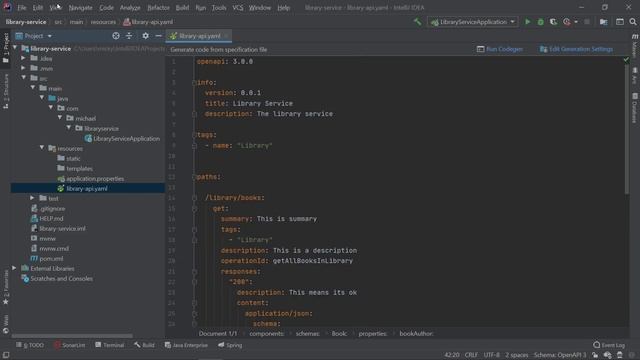Close the library-api.yaml editor tab
640x360 pixels.
(226, 36)
